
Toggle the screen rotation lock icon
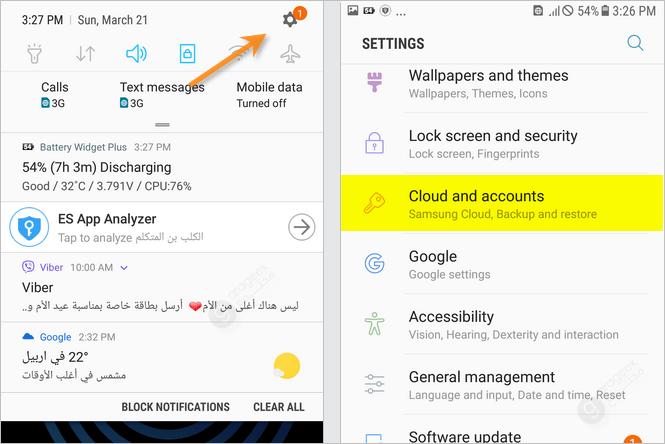(187, 54)
